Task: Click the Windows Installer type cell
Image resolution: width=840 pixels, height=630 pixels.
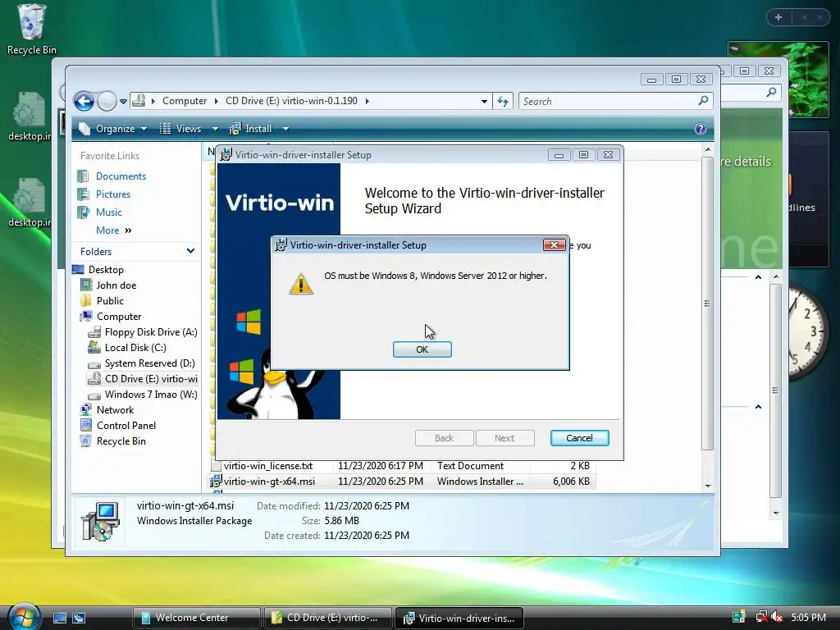Action: point(480,481)
